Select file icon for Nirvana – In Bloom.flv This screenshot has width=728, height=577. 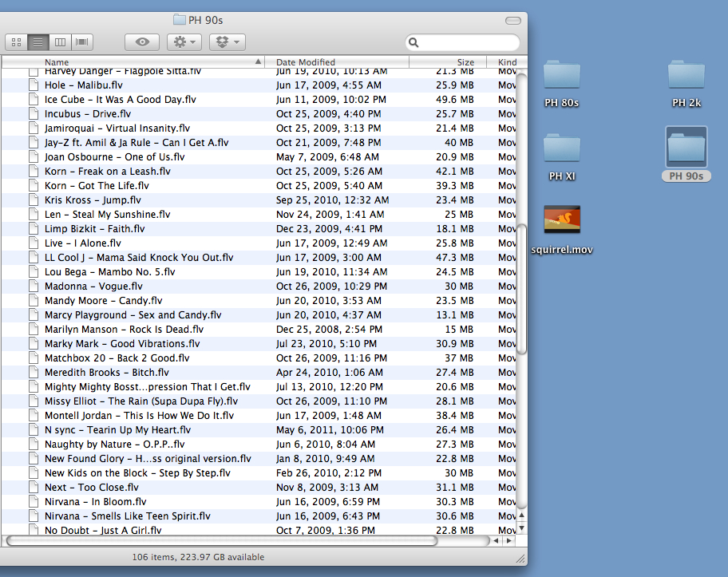34,502
